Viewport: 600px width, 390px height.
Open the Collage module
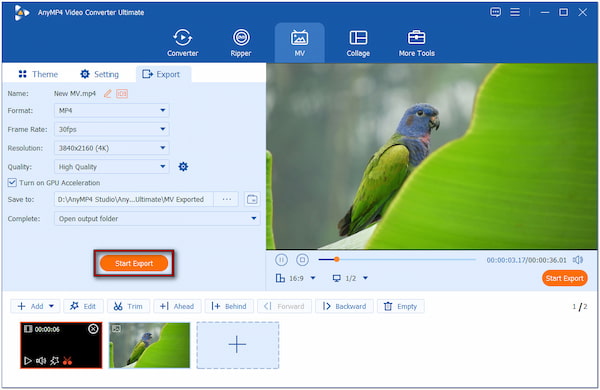pos(358,42)
